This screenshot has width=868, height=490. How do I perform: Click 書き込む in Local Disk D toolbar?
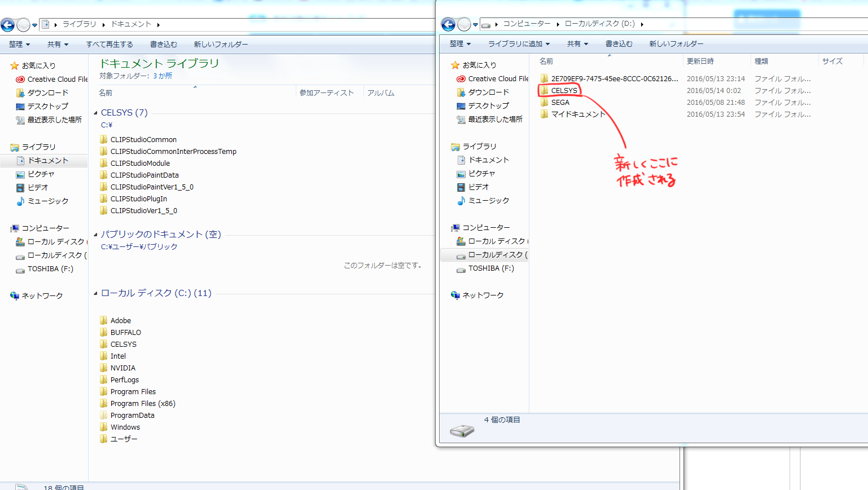[x=619, y=43]
